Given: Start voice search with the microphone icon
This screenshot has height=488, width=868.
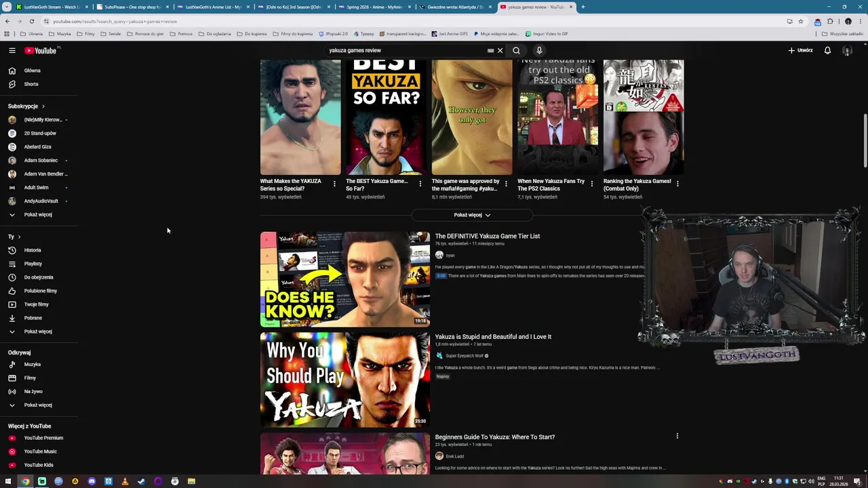Looking at the screenshot, I should pos(539,50).
